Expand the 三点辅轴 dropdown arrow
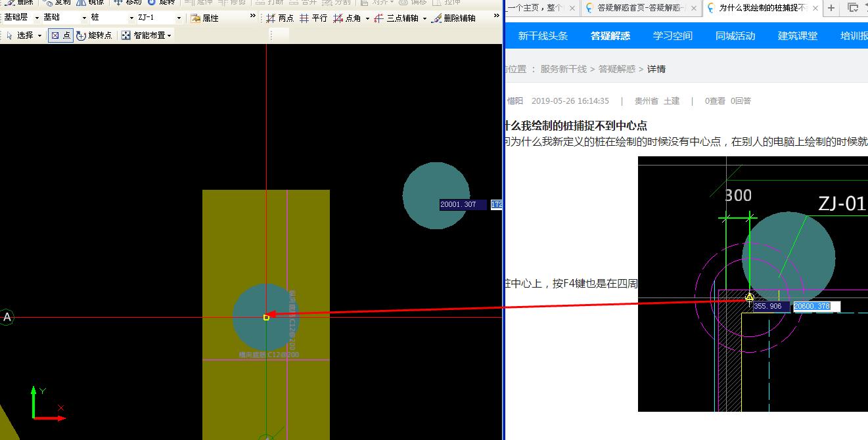868x440 pixels. pos(424,19)
